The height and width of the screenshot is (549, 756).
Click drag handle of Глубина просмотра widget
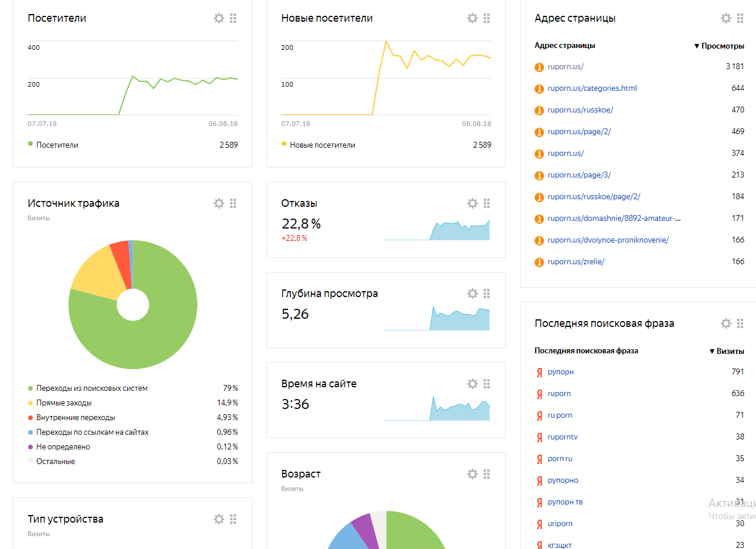(487, 294)
